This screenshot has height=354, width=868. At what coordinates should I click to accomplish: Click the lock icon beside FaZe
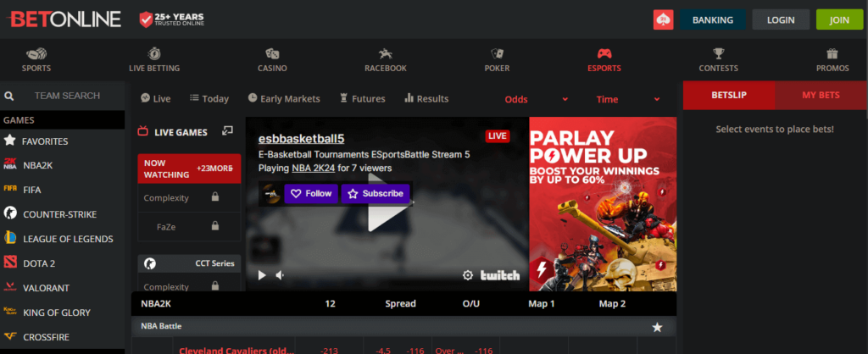click(214, 225)
